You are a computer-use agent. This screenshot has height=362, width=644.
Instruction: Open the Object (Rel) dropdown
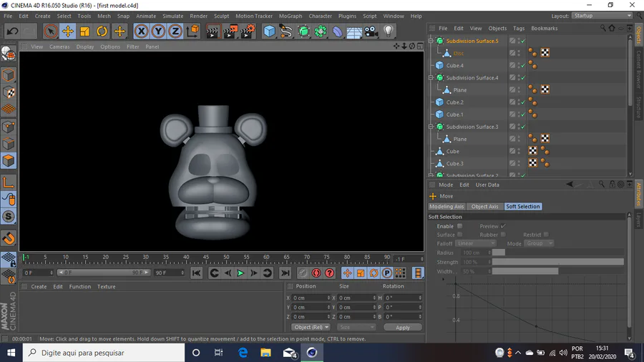(311, 327)
